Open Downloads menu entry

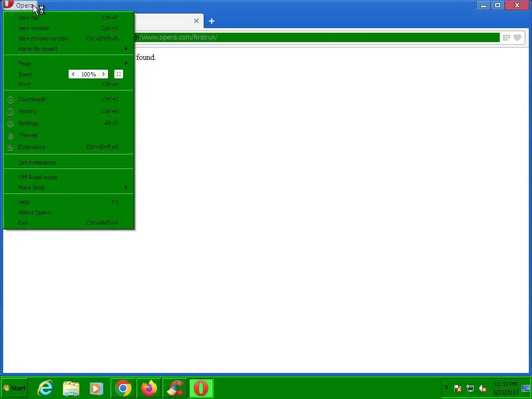click(x=69, y=99)
